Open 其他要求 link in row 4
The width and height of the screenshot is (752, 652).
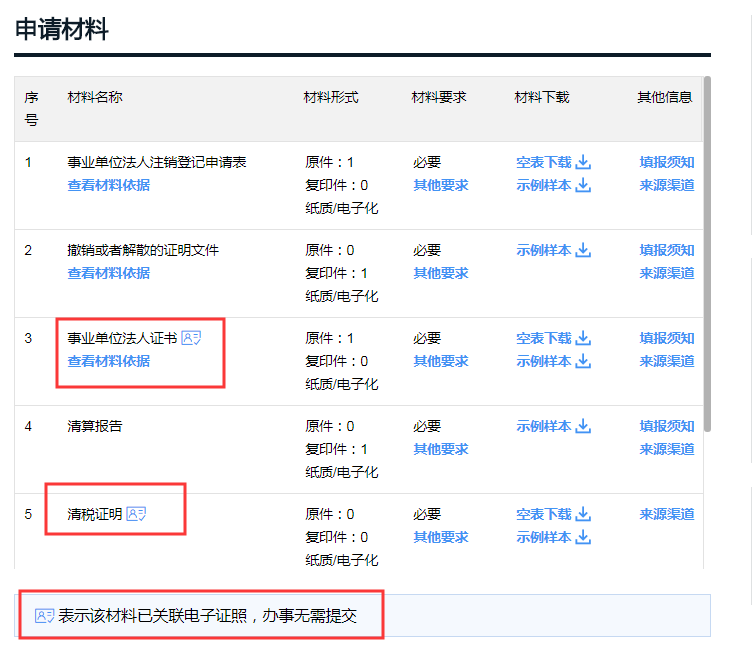tap(440, 449)
